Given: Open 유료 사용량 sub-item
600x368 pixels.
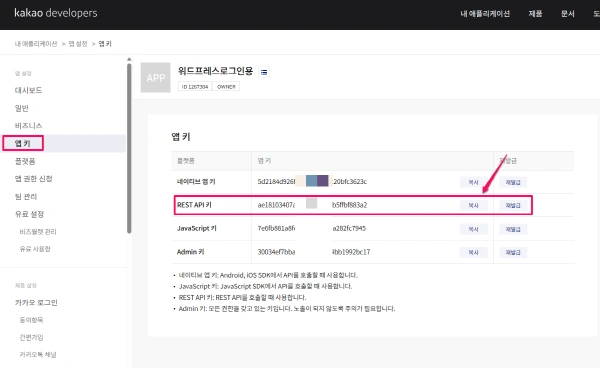Looking at the screenshot, I should pos(35,249).
